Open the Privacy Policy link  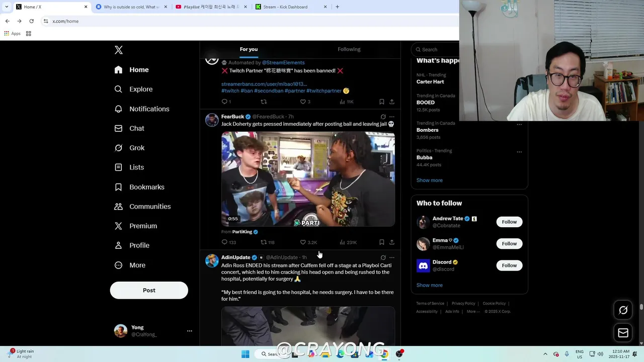click(463, 304)
